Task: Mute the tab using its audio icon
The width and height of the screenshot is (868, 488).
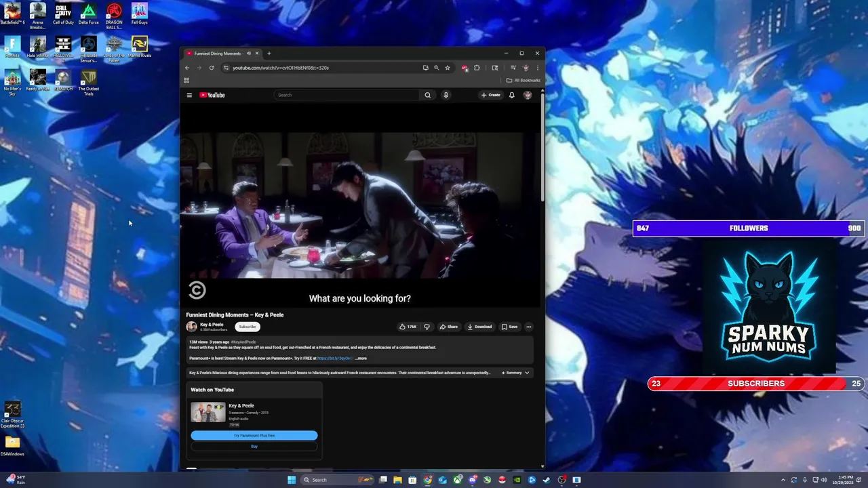Action: (x=249, y=54)
